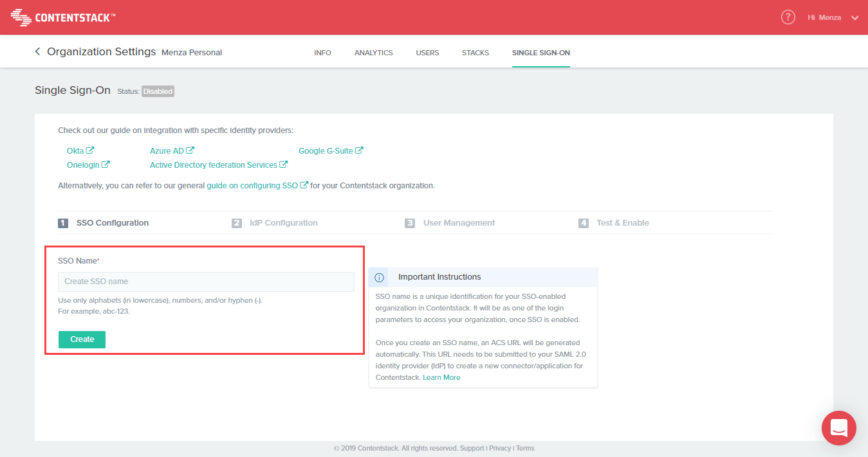Viewport: 868px width, 457px height.
Task: Click the green Create button
Action: [82, 339]
